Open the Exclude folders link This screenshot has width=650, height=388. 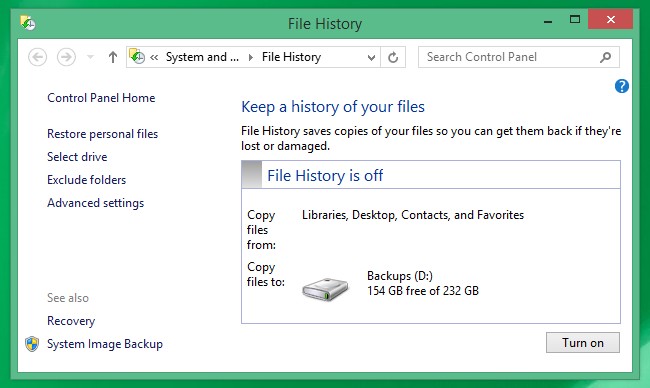coord(87,180)
